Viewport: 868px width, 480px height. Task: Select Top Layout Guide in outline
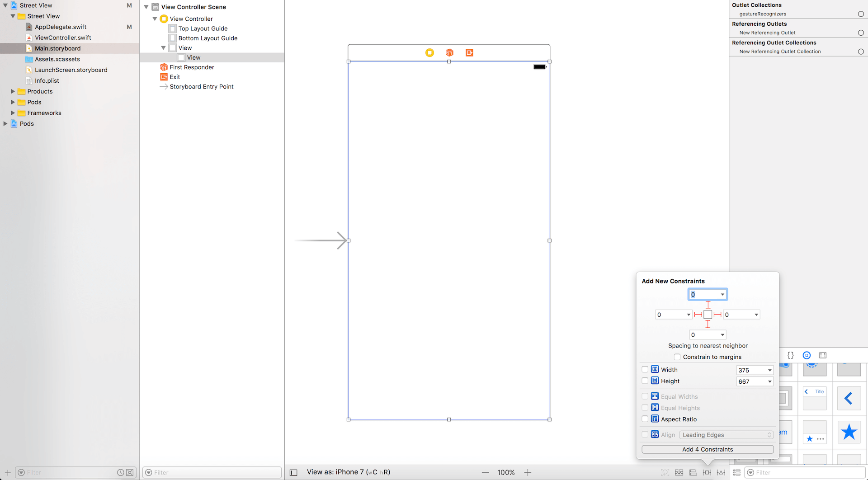(x=203, y=28)
